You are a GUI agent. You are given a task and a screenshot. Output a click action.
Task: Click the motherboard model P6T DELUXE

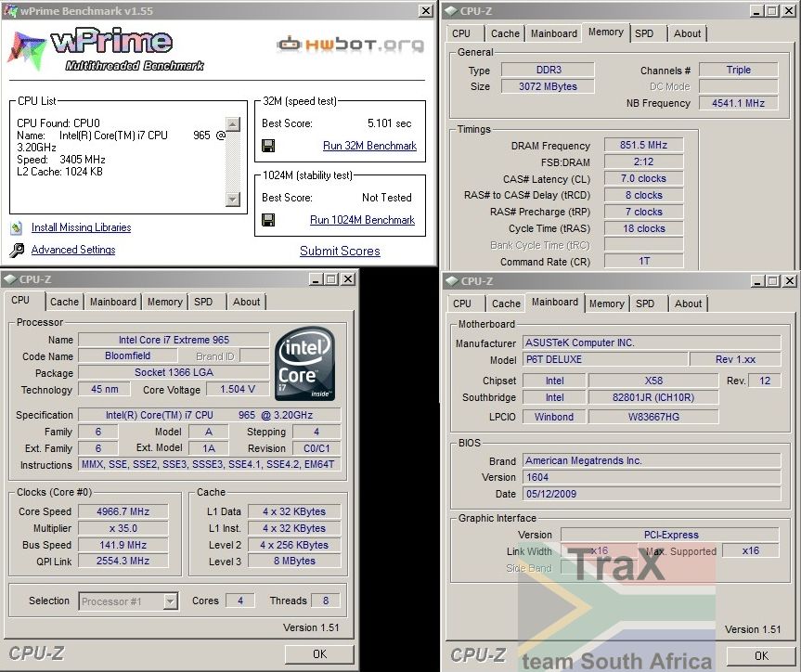click(605, 359)
